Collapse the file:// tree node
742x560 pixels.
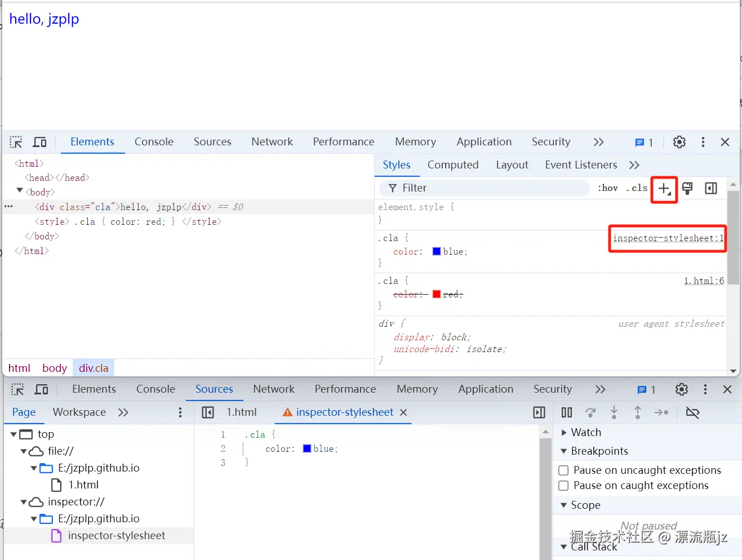click(24, 451)
